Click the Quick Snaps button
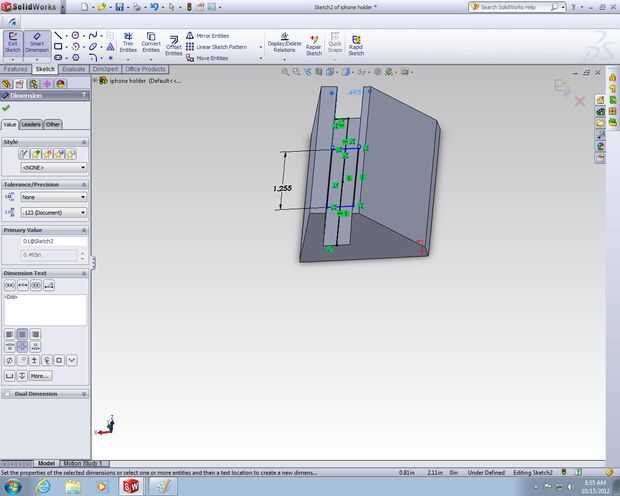Screen dimensions: 620x496 (x=335, y=43)
